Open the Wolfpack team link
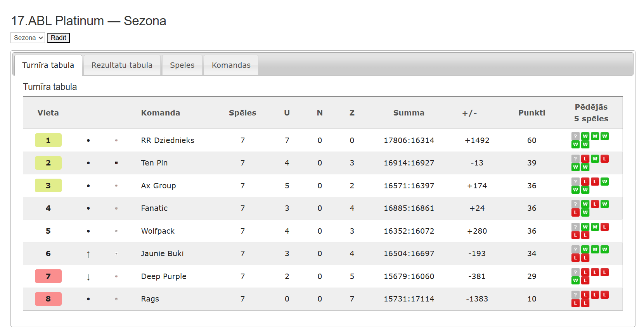Image resolution: width=644 pixels, height=329 pixels. [158, 231]
